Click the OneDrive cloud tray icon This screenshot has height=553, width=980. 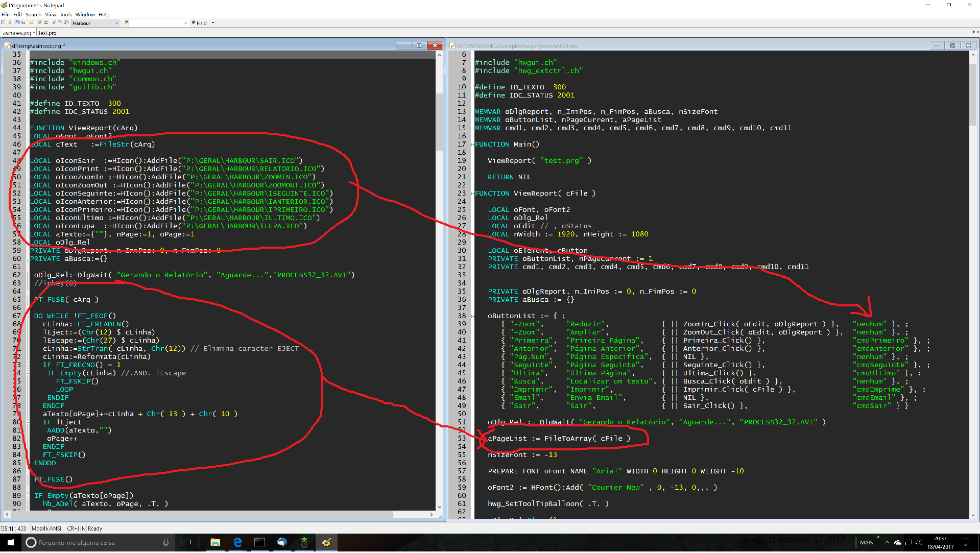pos(897,542)
